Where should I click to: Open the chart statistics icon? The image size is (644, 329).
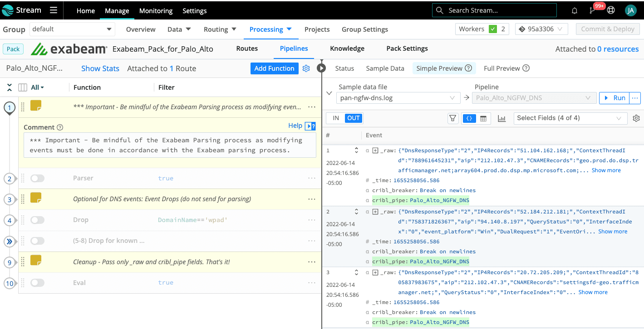pos(501,118)
